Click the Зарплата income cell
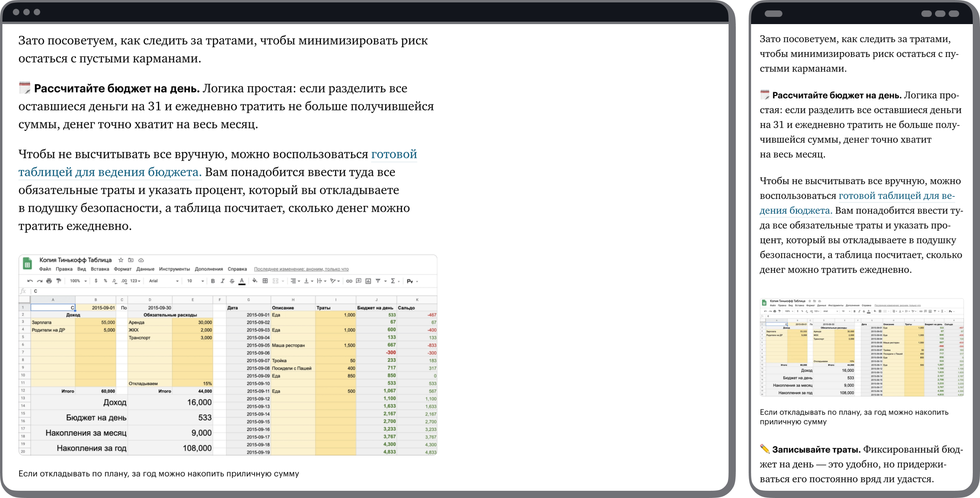 (x=53, y=322)
